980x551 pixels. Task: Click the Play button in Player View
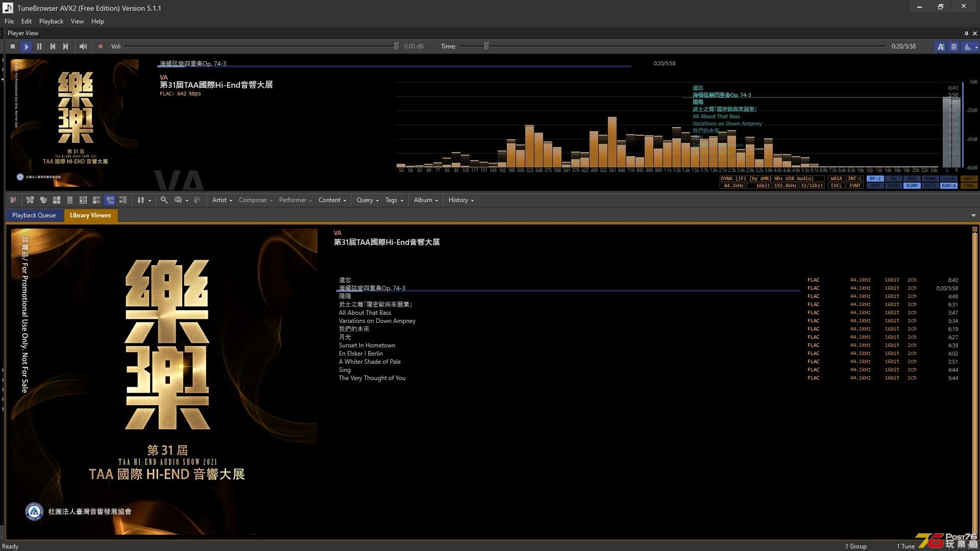(x=26, y=46)
